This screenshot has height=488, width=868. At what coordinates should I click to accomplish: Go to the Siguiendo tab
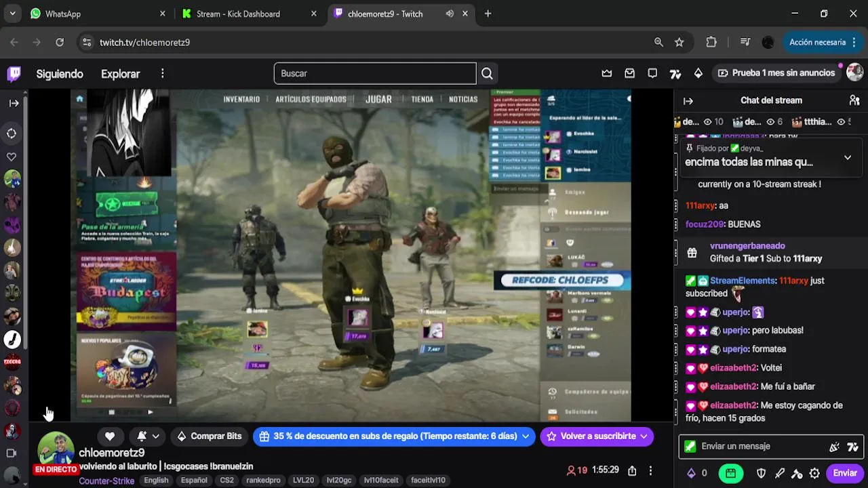click(60, 74)
